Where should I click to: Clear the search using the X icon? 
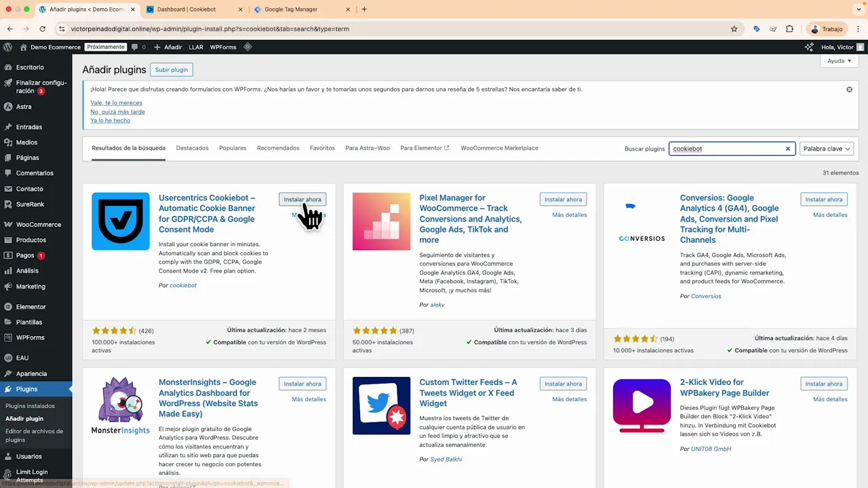click(x=787, y=148)
